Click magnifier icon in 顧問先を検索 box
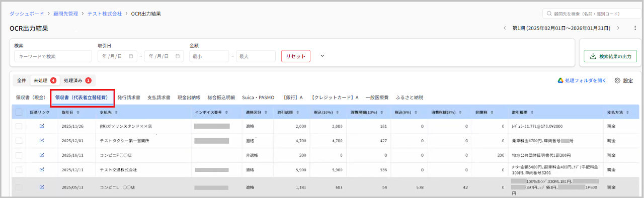 point(549,14)
